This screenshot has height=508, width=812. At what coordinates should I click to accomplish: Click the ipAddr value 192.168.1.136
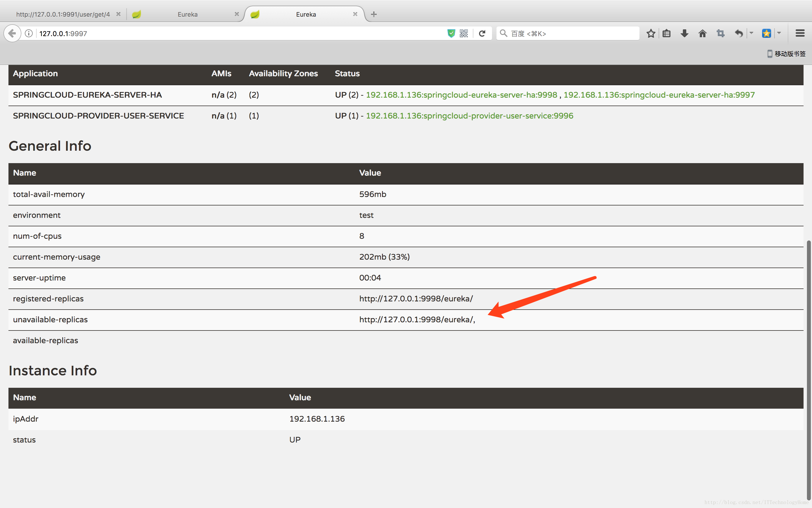coord(317,419)
